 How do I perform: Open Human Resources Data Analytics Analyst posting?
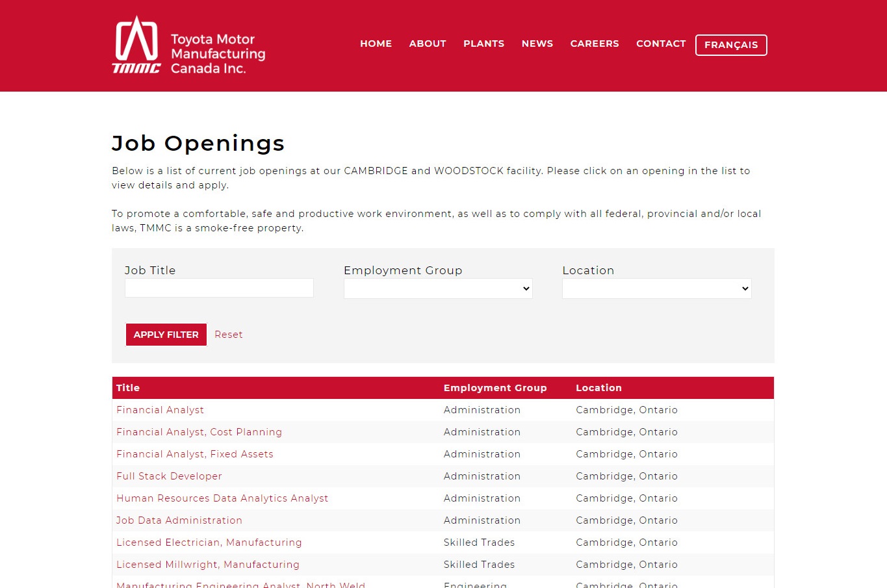[222, 498]
